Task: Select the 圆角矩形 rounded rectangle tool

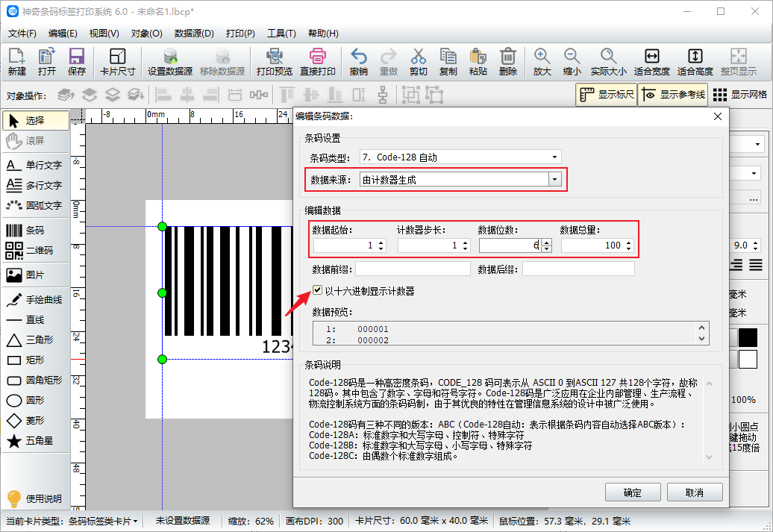Action: pyautogui.click(x=36, y=380)
